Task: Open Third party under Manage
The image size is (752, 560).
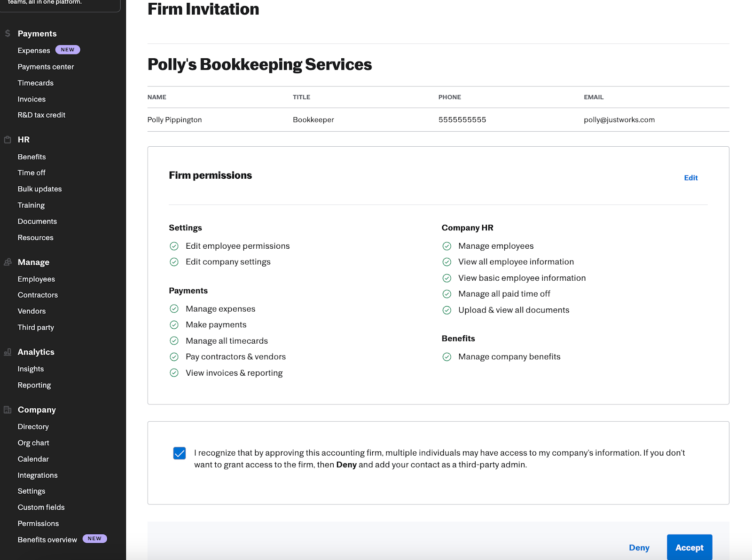Action: (36, 327)
